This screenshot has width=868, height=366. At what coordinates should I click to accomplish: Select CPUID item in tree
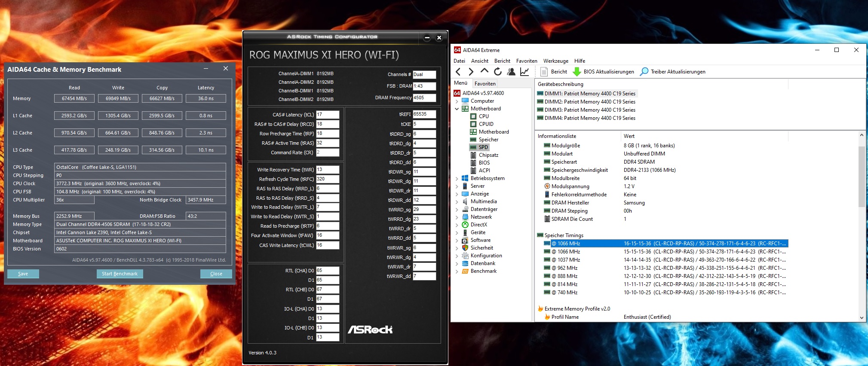(486, 124)
